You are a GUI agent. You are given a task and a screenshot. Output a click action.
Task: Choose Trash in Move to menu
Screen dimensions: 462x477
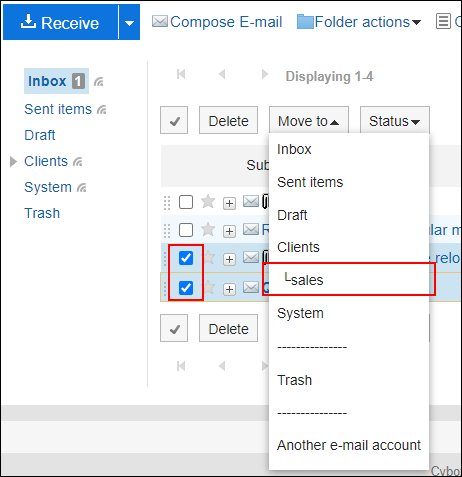pos(349,380)
